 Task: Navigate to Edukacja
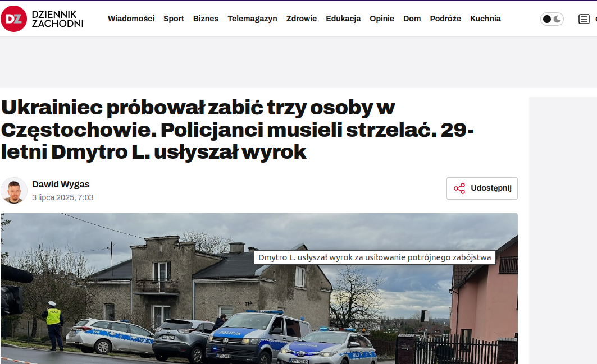click(x=343, y=19)
